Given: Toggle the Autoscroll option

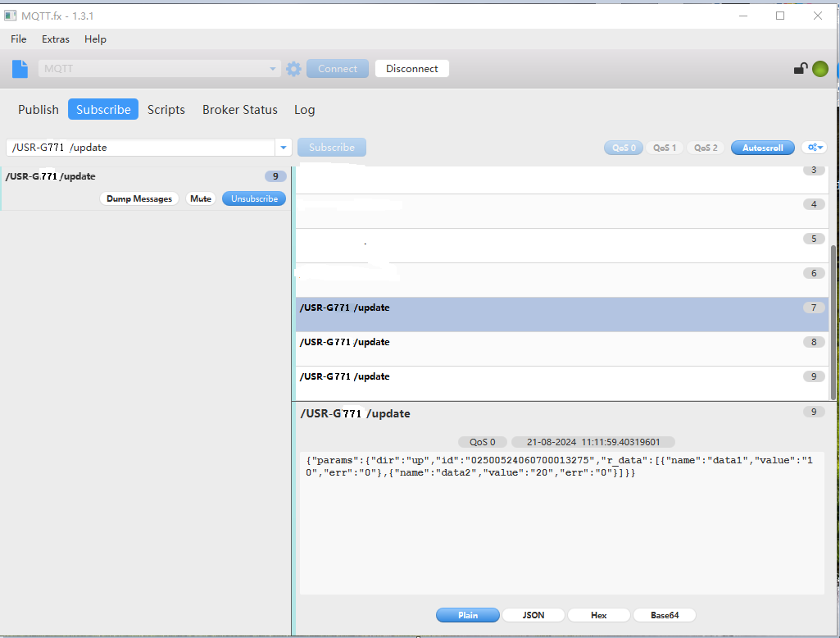Looking at the screenshot, I should point(762,148).
